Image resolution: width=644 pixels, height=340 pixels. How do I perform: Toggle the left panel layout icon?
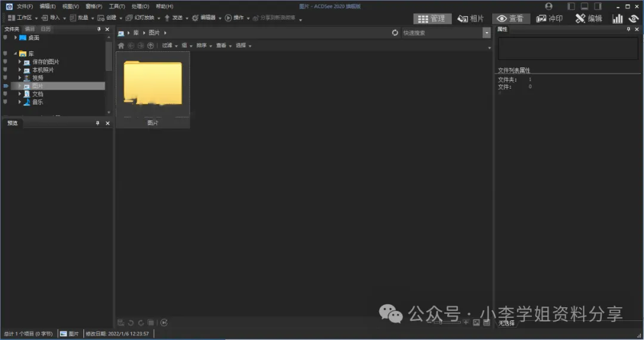click(571, 6)
